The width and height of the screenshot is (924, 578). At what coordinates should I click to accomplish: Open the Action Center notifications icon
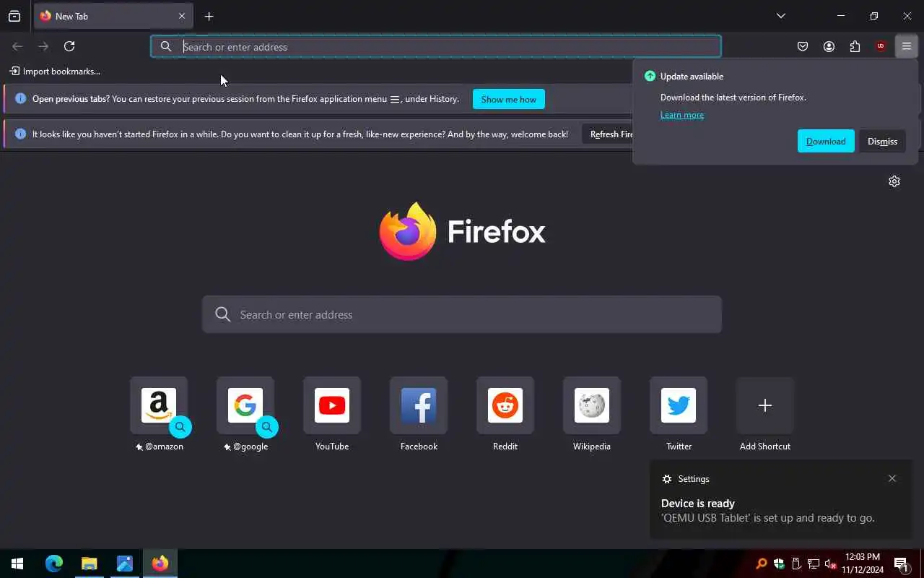click(x=901, y=564)
